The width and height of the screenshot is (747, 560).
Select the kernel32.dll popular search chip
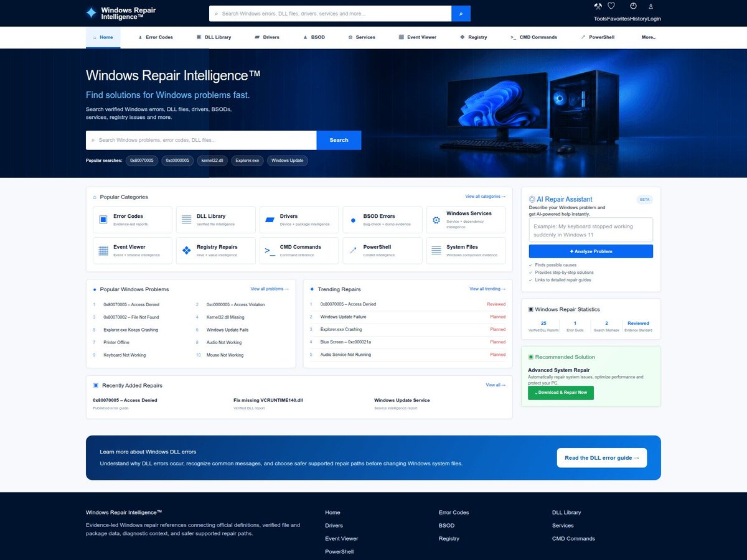(212, 161)
